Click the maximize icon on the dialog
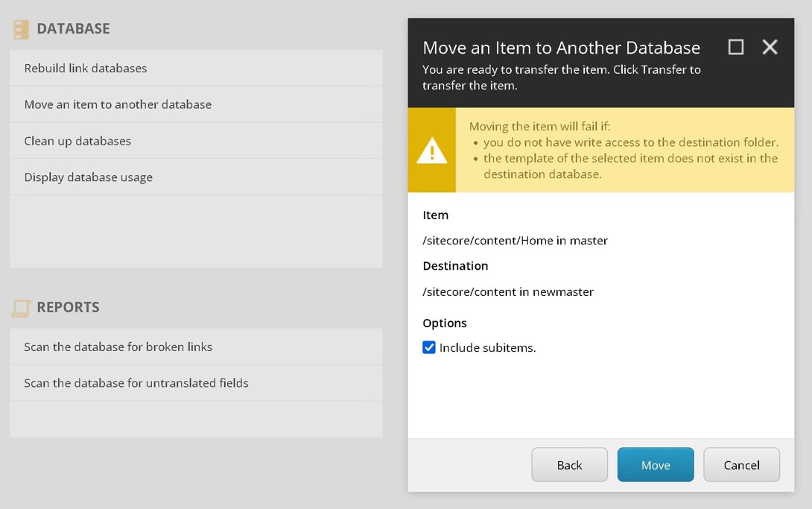812x509 pixels. tap(736, 47)
